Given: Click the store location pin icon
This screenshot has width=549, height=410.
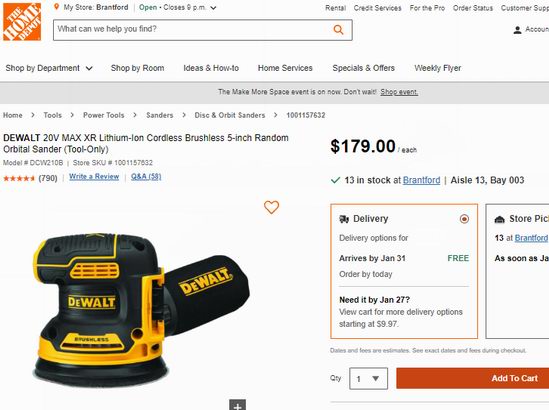Looking at the screenshot, I should (x=56, y=7).
